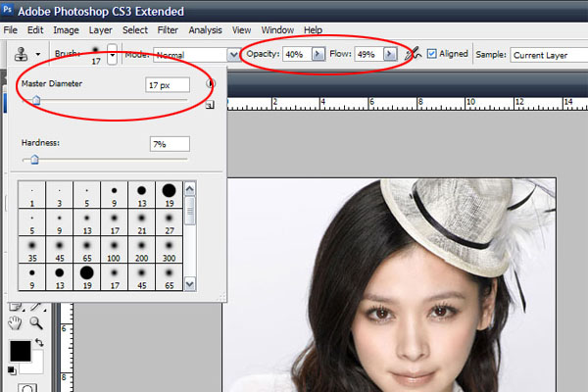Select the hard round 19 brush in bottom row
Image resolution: width=588 pixels, height=392 pixels.
coord(86,276)
